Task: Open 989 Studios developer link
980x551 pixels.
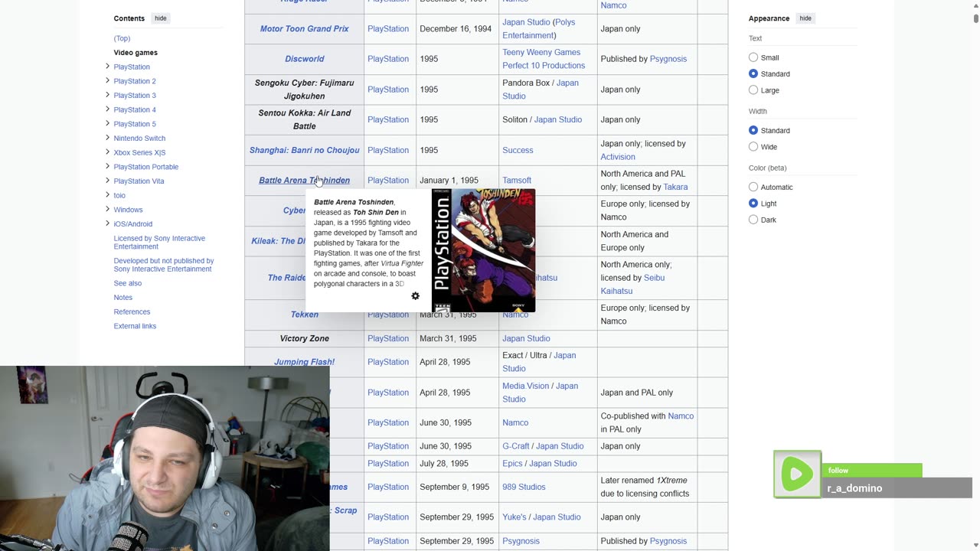Action: tap(524, 487)
